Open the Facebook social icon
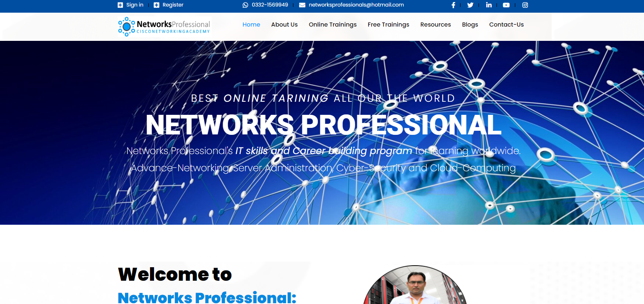 click(453, 5)
